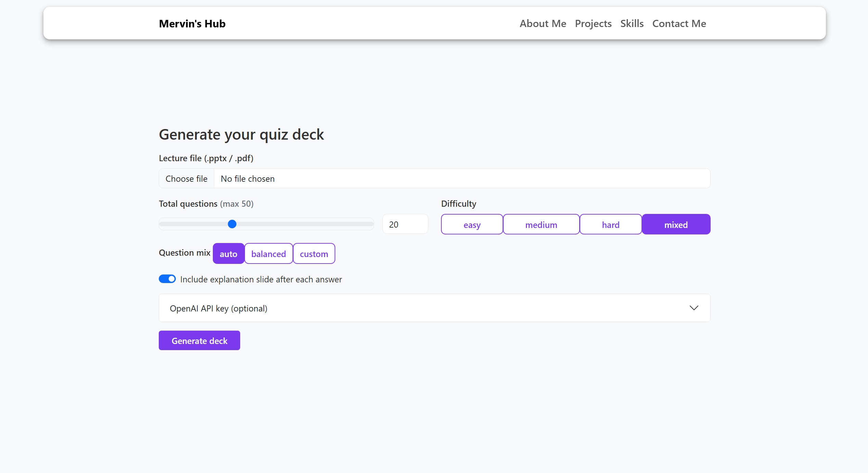The image size is (868, 473).
Task: Click the total questions slider handle
Action: 232,224
